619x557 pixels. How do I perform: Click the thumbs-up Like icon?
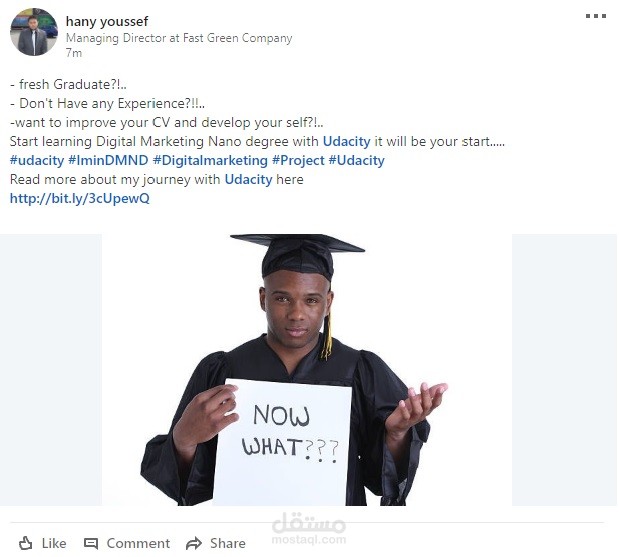tap(26, 543)
